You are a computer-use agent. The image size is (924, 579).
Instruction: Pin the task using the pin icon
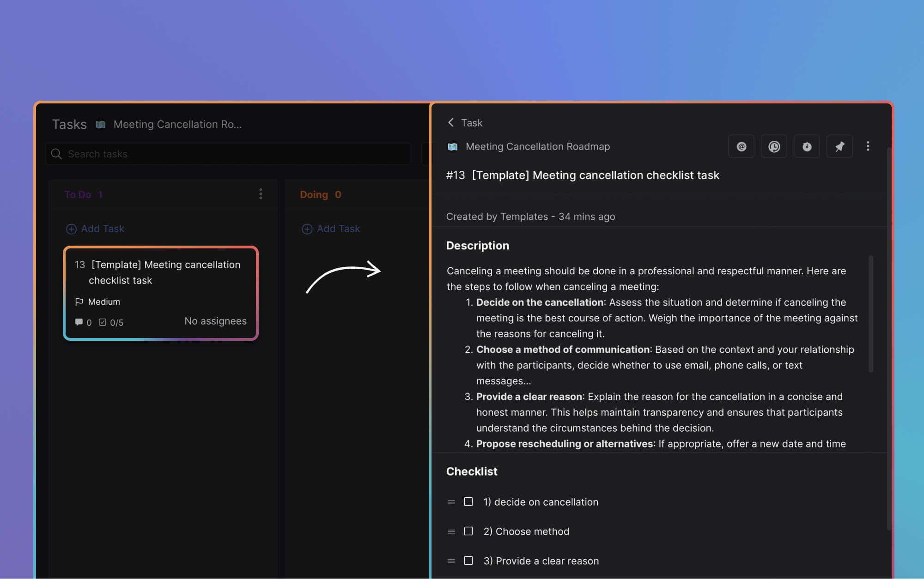click(839, 146)
